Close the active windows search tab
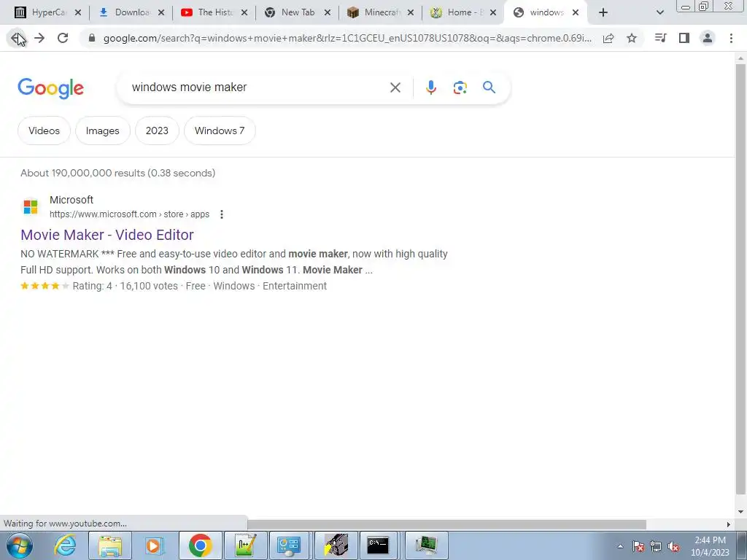 (x=576, y=13)
